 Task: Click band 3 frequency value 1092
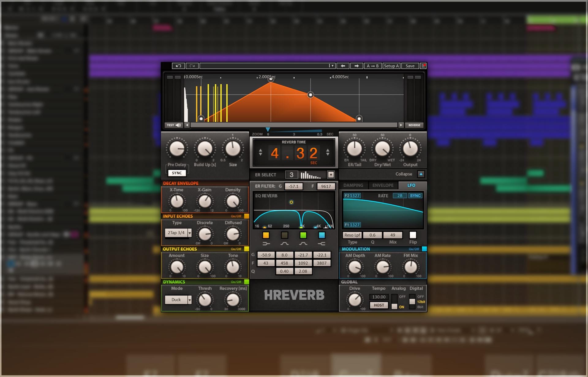[303, 263]
